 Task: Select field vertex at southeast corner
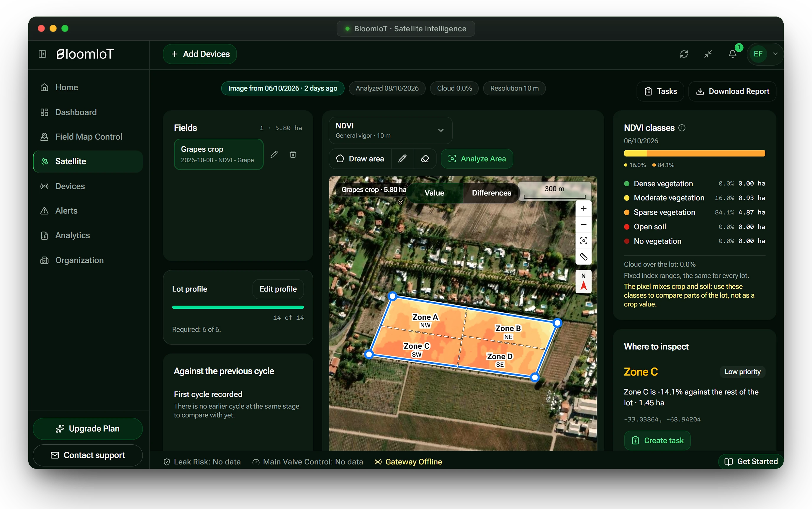(535, 377)
